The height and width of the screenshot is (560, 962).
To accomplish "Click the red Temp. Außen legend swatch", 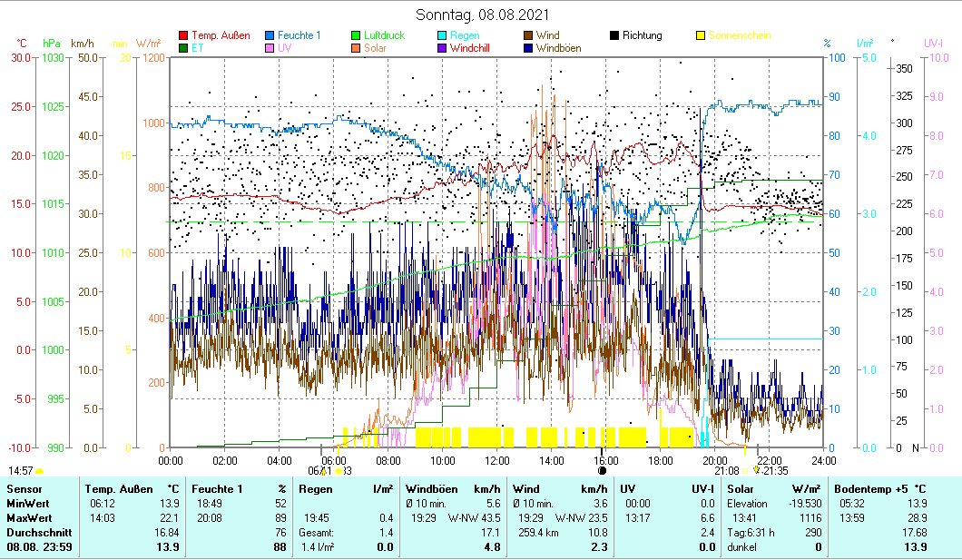I will tap(184, 36).
